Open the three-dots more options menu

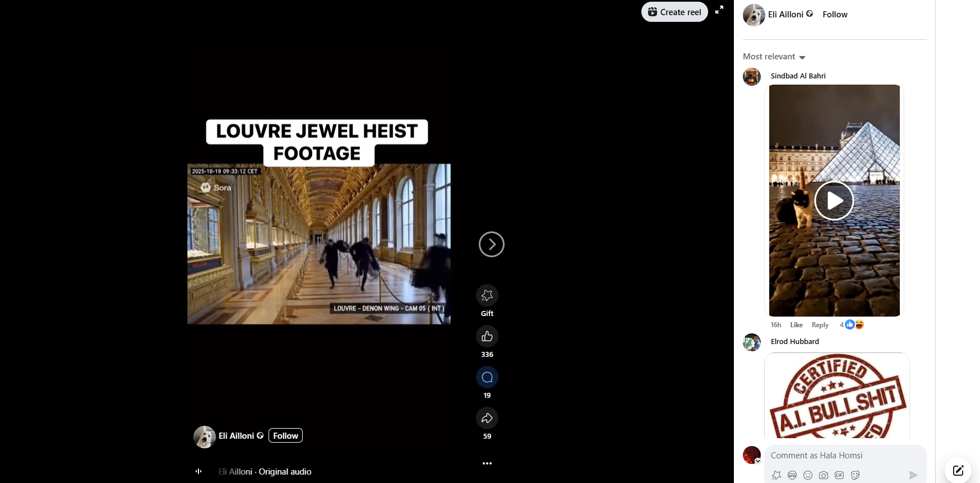coord(487,463)
